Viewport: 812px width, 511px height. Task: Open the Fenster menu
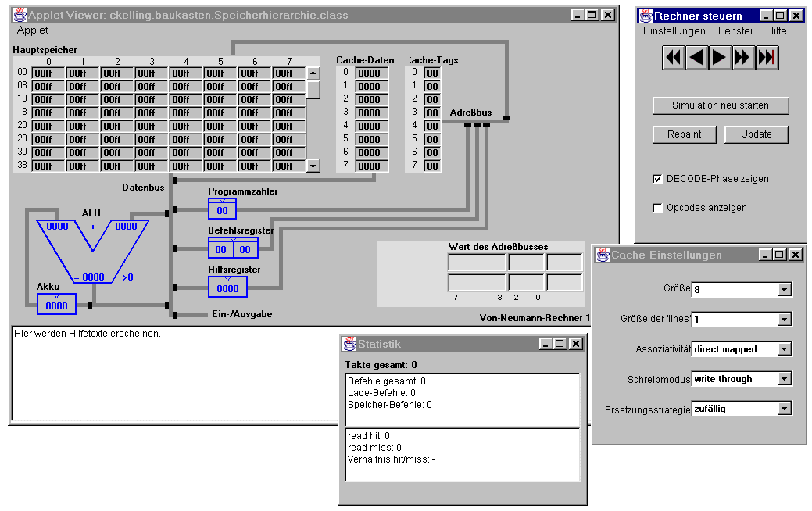coord(735,31)
